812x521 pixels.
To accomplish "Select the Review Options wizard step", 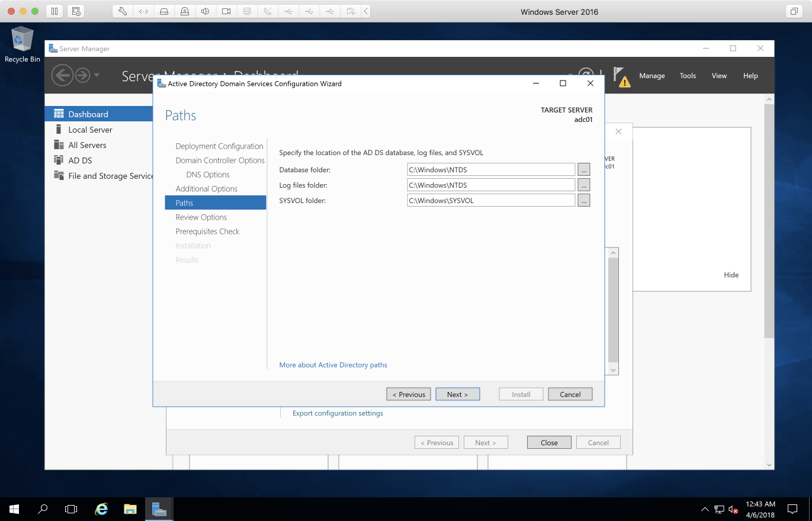I will tap(201, 217).
